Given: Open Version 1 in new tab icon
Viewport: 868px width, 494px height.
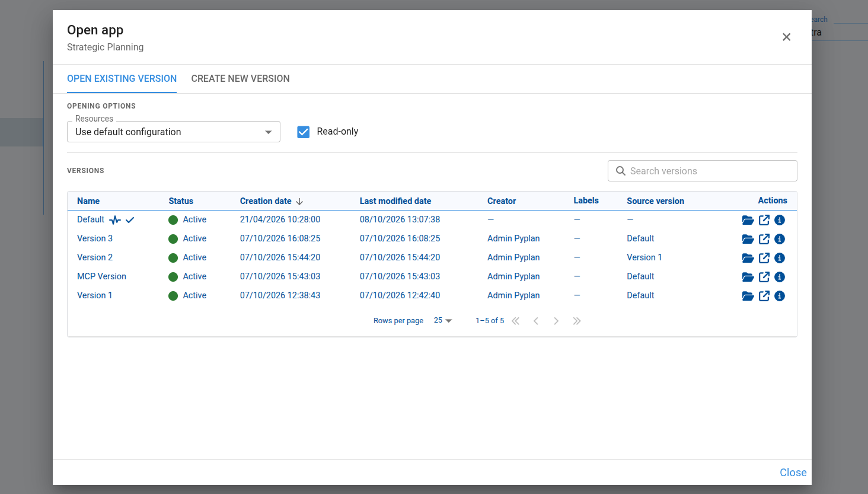Looking at the screenshot, I should [x=764, y=296].
